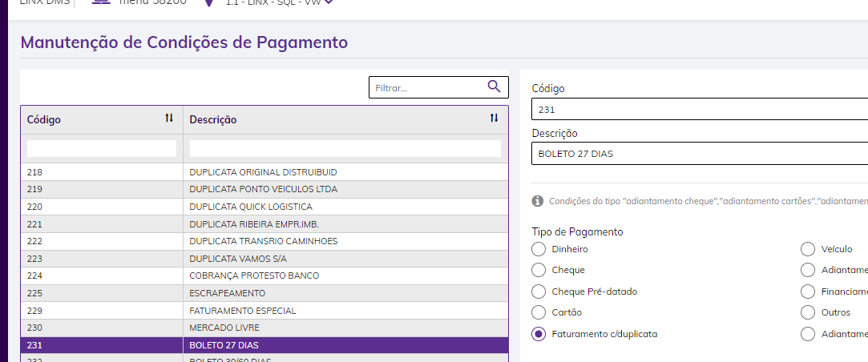Click the Descrição column filter field
Screen dimensions: 868x362
pyautogui.click(x=345, y=149)
